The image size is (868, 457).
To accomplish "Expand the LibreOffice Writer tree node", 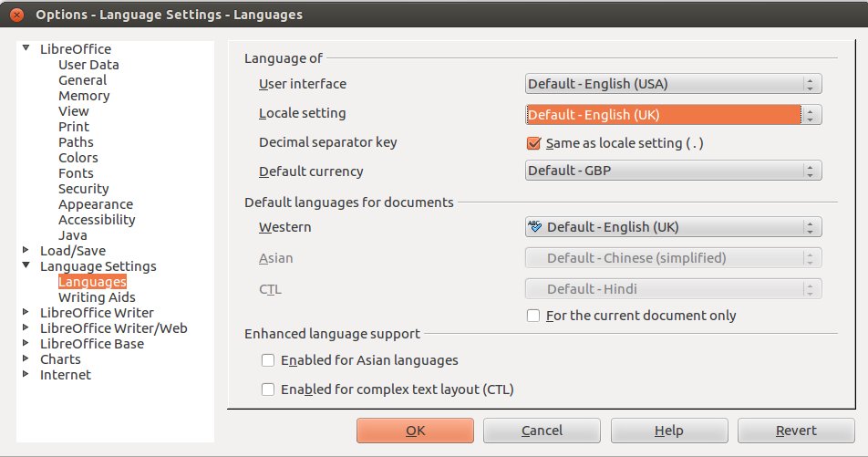I will coord(26,312).
